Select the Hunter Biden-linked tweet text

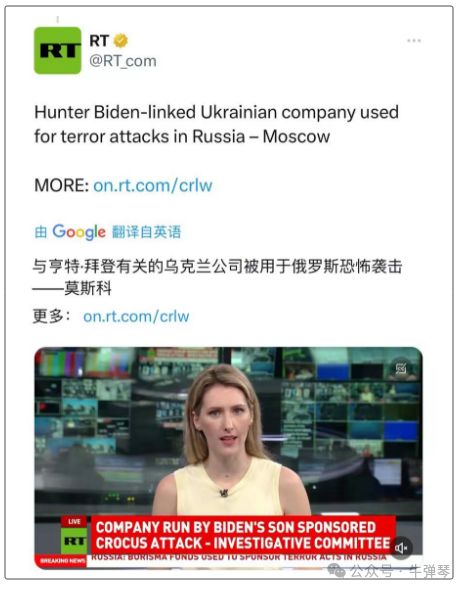coord(216,125)
